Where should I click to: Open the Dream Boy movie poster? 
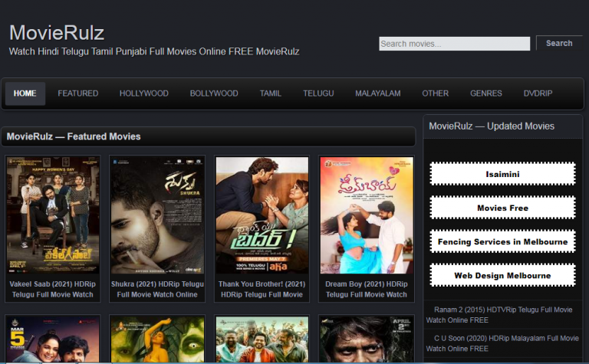367,215
